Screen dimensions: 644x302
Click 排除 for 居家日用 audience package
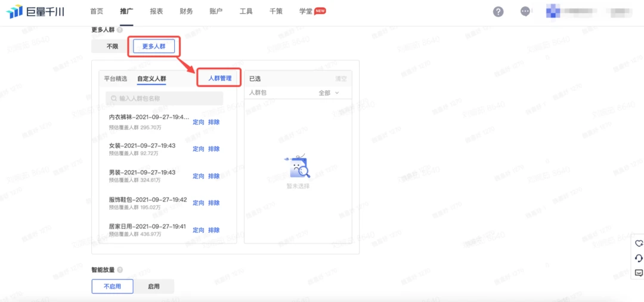click(x=214, y=230)
